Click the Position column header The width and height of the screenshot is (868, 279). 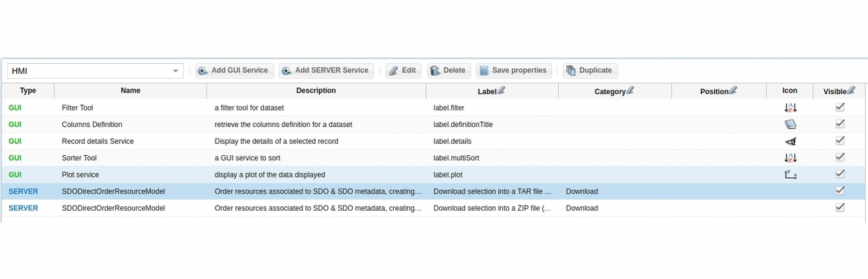point(719,91)
